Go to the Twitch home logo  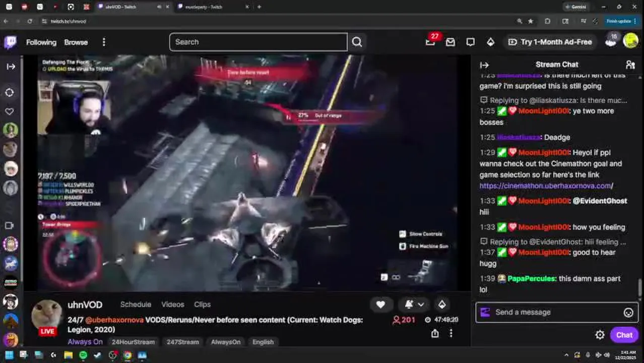tap(10, 42)
